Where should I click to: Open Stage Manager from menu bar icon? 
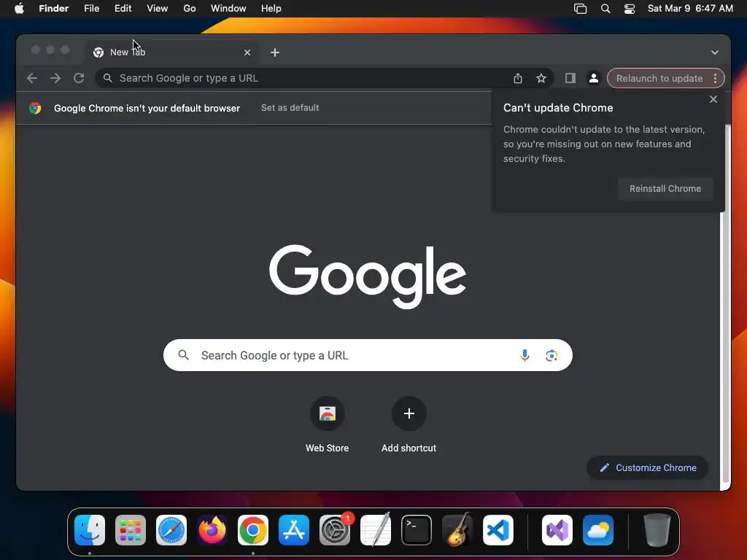(x=580, y=9)
